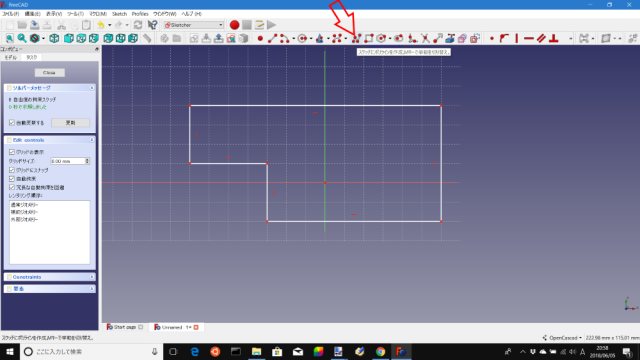The image size is (640, 360).
Task: Apply the point-on-object constraint
Action: [504, 38]
